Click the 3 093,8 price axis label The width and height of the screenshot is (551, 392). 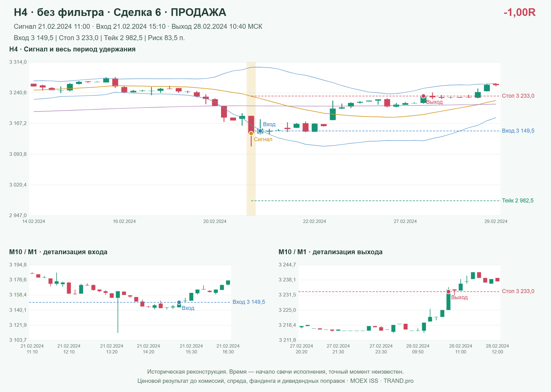[18, 154]
